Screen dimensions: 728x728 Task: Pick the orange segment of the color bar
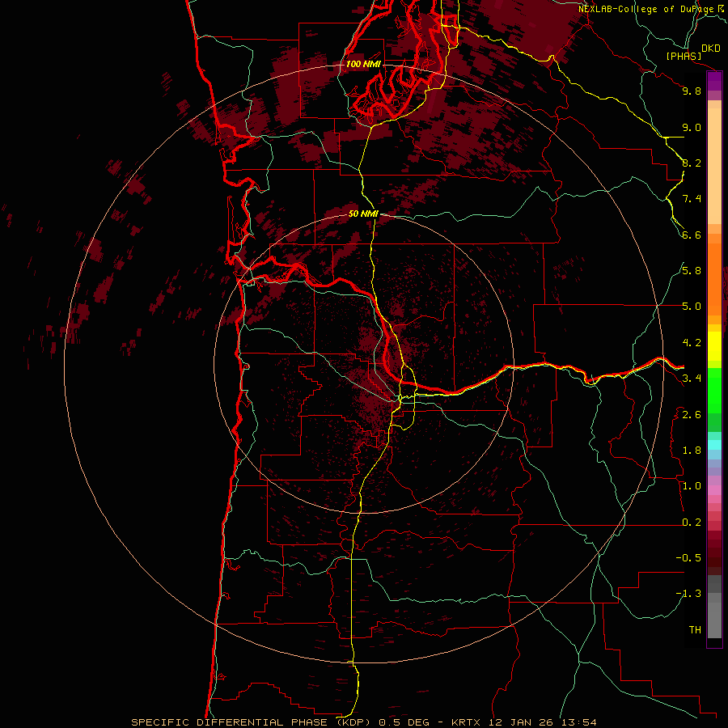714,279
